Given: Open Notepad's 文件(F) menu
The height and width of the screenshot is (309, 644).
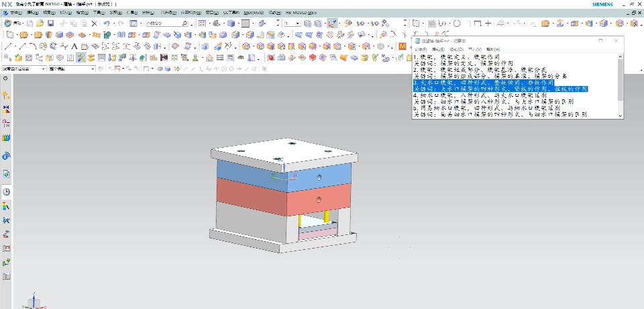Looking at the screenshot, I should point(420,49).
